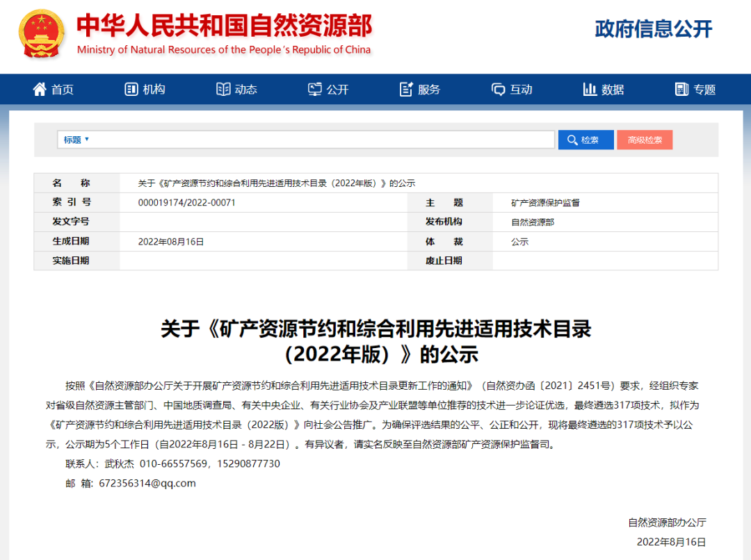Click the 中华人民共和国自然资源部 site title
The height and width of the screenshot is (560, 751).
coord(224,26)
